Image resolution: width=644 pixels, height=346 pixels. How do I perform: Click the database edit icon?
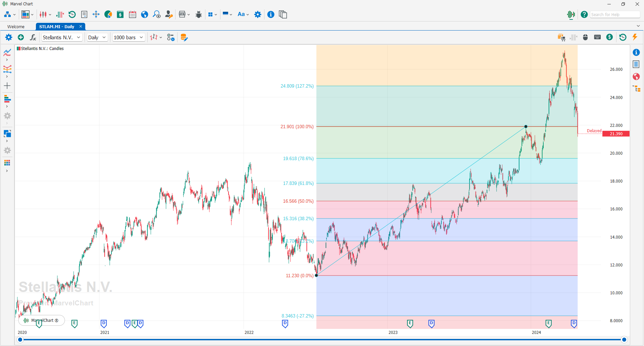184,37
